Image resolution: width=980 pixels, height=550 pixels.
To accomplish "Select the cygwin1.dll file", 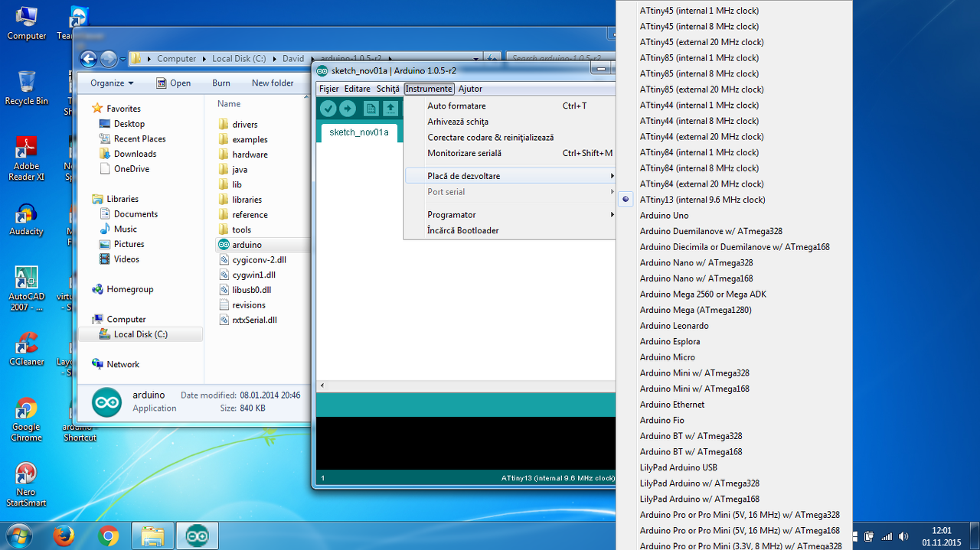I will [253, 275].
